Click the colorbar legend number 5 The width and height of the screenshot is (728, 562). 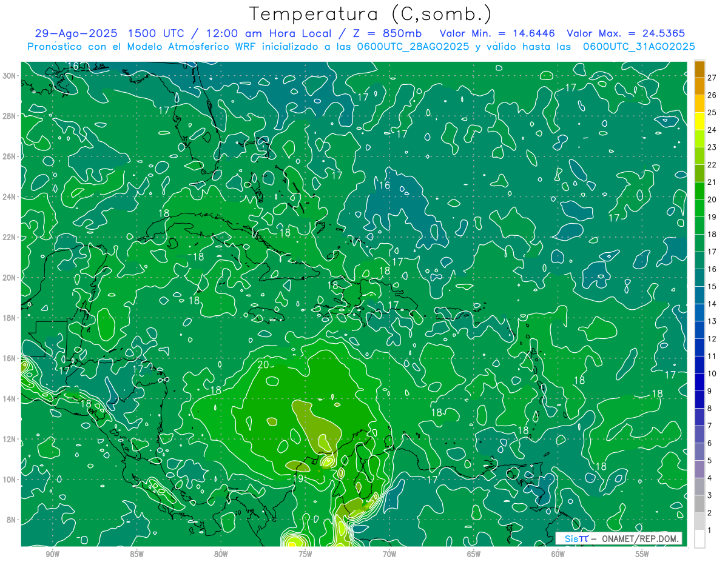tap(710, 461)
